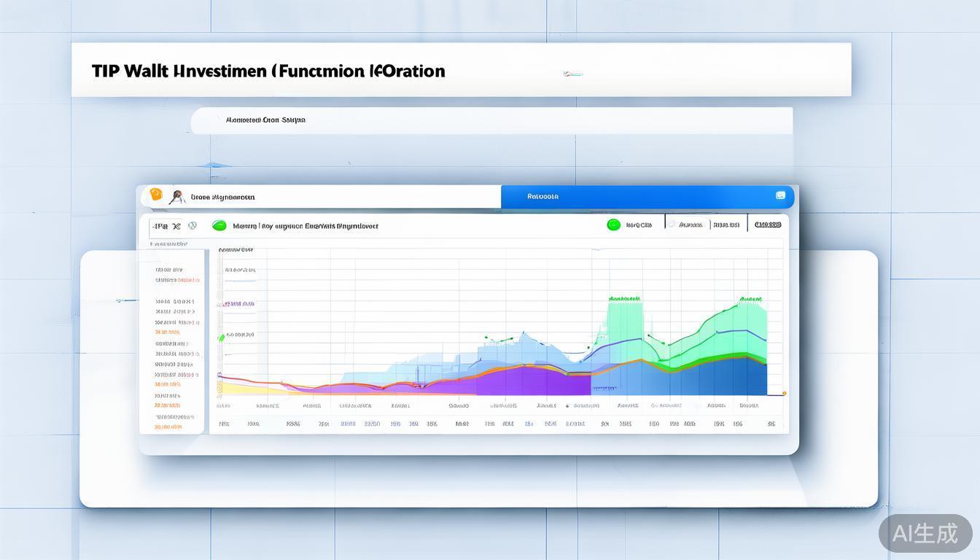Click the large green oval icon in toolbar

click(219, 226)
